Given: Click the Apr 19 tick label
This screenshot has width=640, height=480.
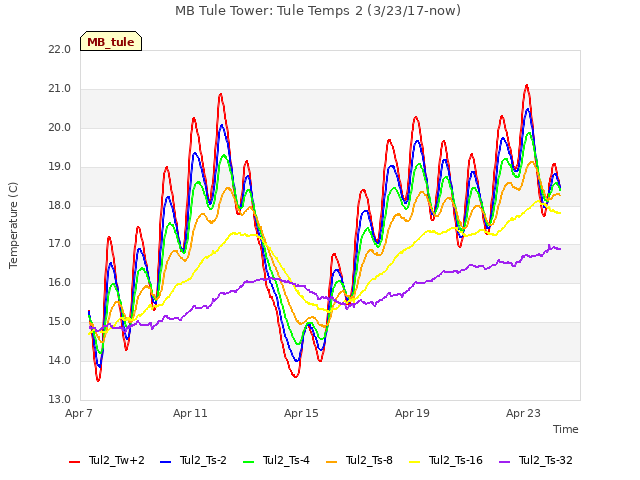Looking at the screenshot, I should [412, 413].
